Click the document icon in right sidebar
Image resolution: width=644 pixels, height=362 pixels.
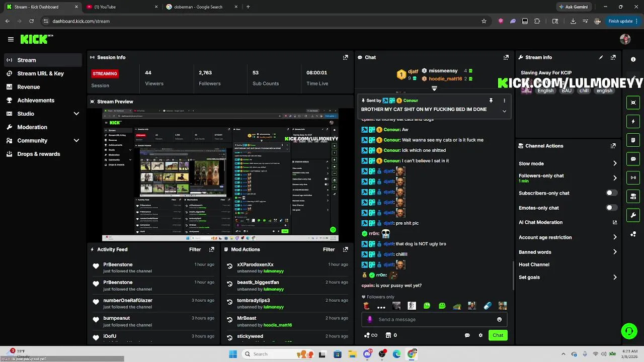[x=633, y=140]
